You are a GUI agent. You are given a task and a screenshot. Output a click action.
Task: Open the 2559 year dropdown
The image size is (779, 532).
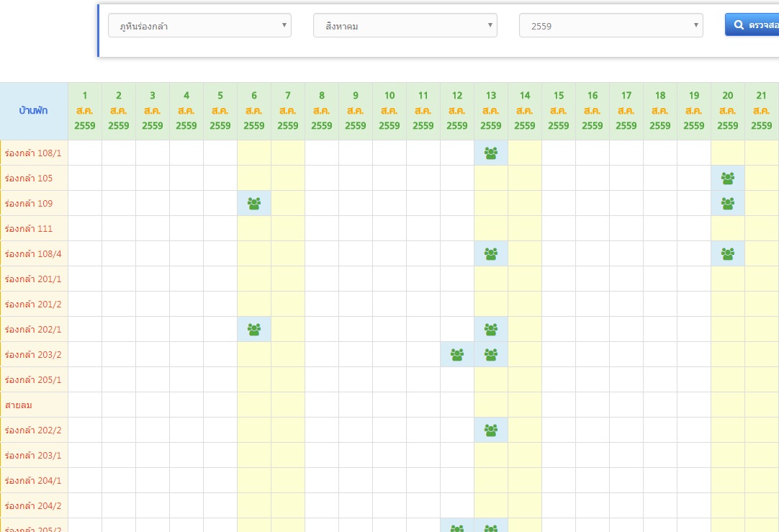pyautogui.click(x=611, y=25)
